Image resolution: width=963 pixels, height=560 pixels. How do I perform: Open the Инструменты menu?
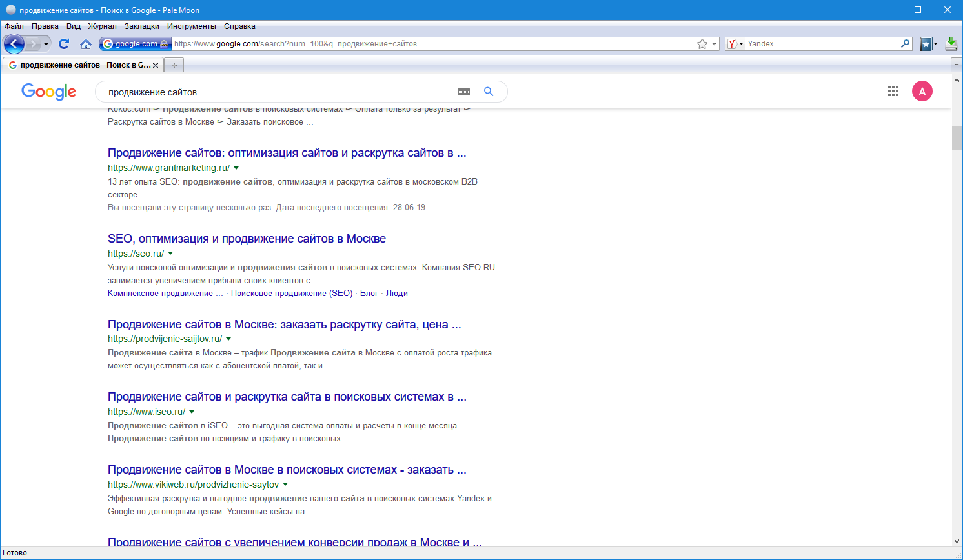[x=192, y=26]
